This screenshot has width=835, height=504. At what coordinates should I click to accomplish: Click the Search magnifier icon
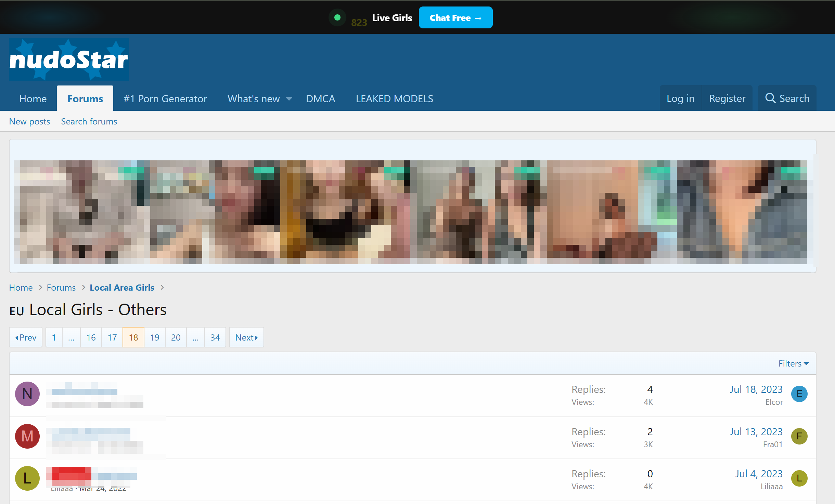pos(770,98)
